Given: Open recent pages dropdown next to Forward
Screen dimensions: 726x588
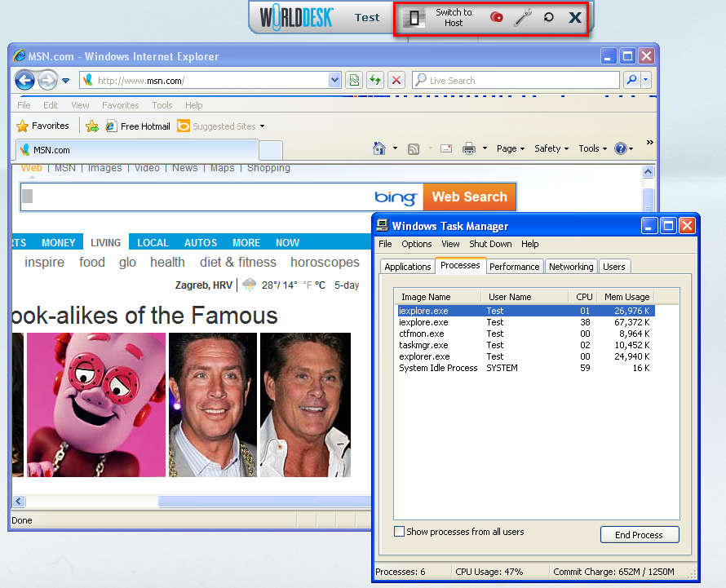Looking at the screenshot, I should click(x=66, y=81).
